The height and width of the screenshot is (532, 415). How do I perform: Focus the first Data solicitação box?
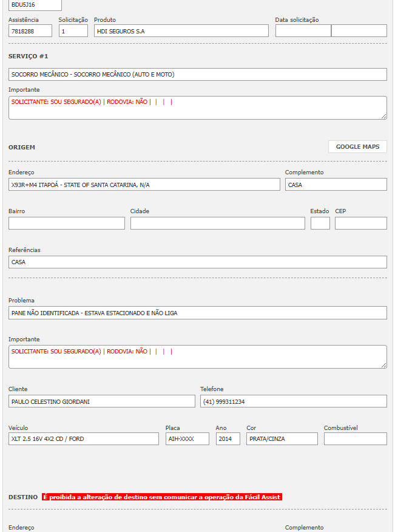[303, 31]
